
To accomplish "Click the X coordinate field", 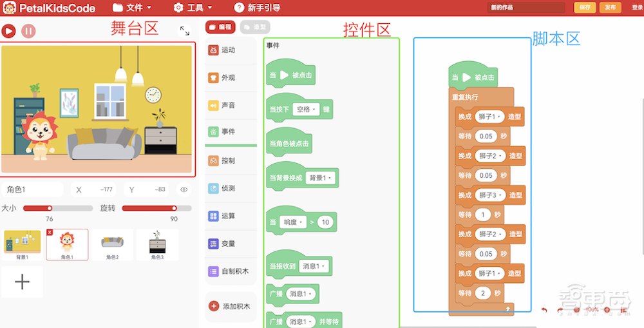I will coord(93,189).
